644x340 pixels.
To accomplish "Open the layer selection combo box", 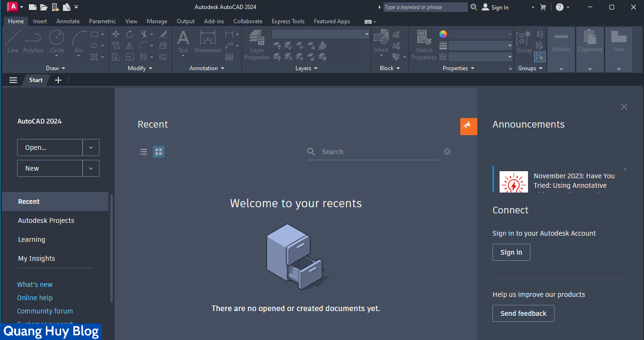I will point(320,34).
